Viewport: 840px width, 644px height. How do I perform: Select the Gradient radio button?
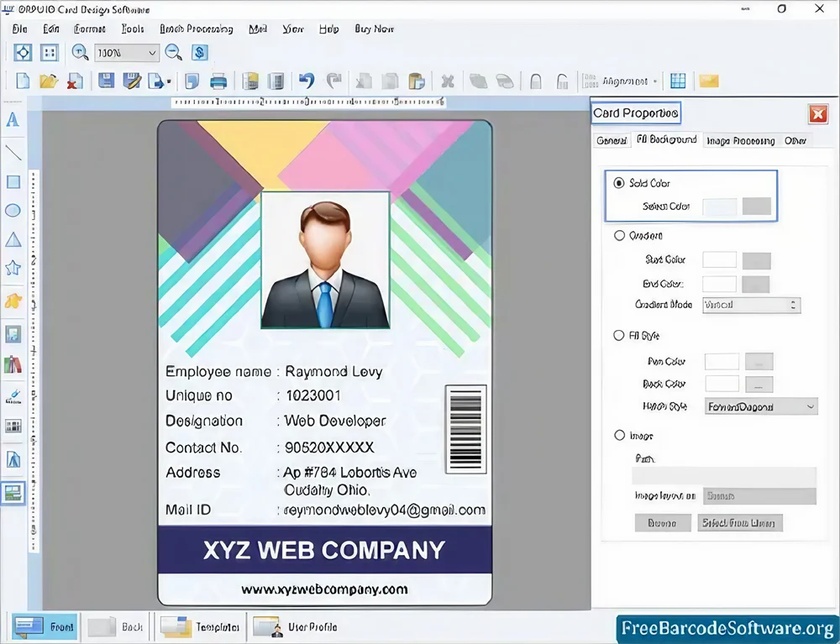tap(620, 236)
